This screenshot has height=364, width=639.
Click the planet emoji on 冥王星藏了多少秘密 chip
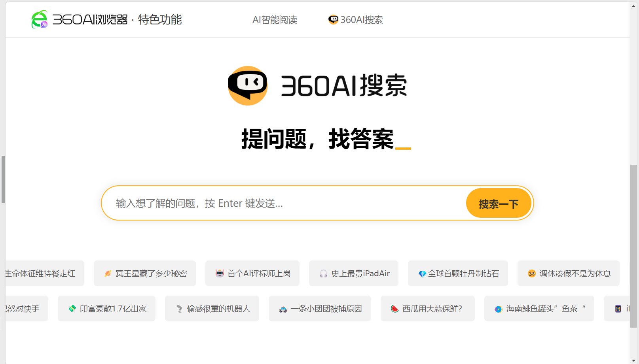[x=108, y=273]
